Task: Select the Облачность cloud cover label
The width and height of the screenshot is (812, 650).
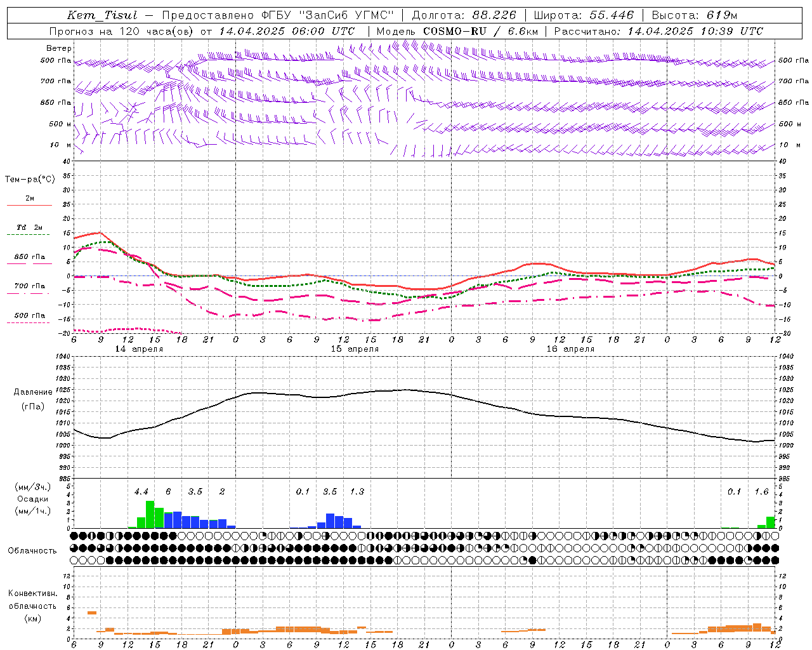Action: tap(32, 551)
